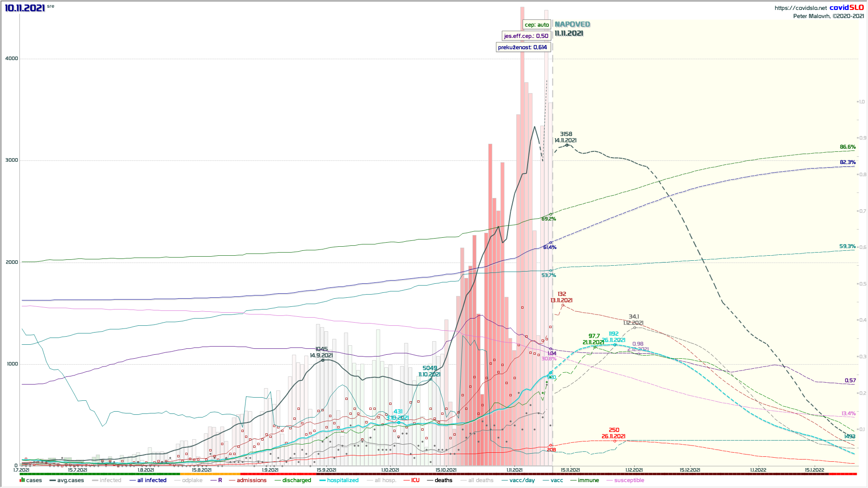Open the covidslo.net link
Screen dimensions: 868x488
point(800,8)
